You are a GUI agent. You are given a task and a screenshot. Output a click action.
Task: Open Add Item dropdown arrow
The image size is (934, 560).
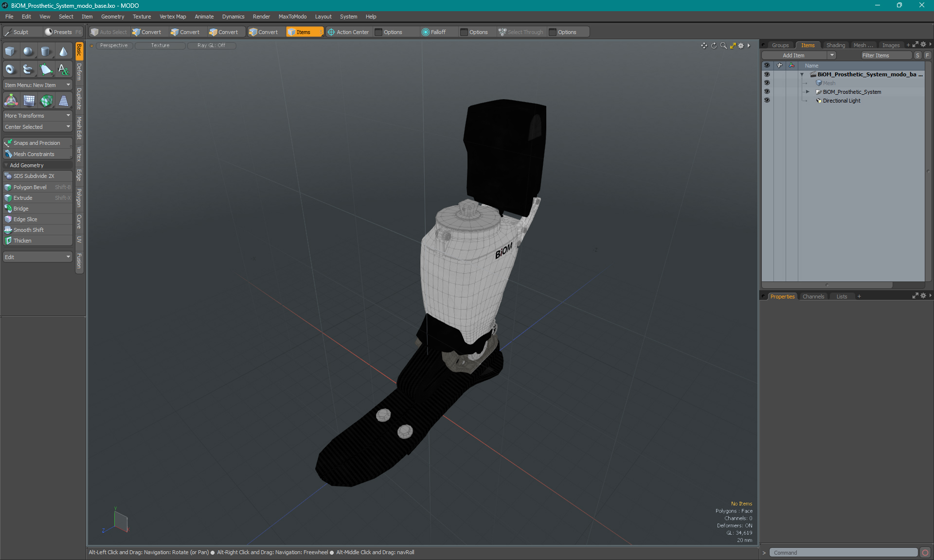[832, 55]
